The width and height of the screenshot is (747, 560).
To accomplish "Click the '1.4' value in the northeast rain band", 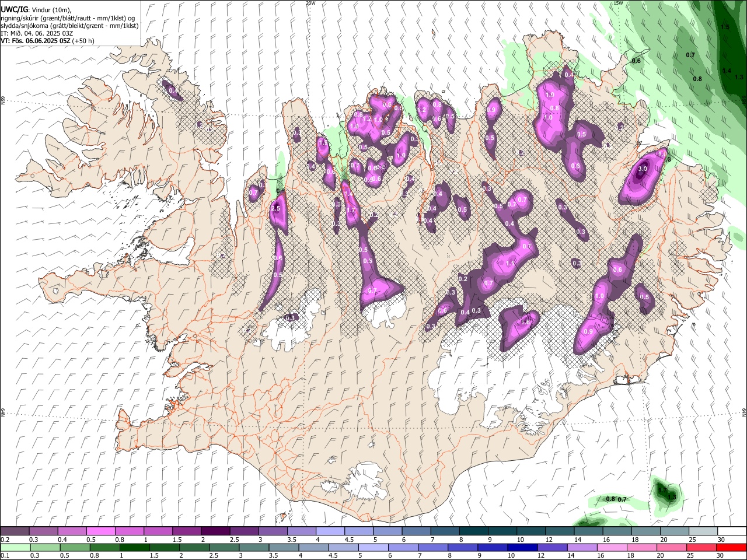I will click(727, 71).
